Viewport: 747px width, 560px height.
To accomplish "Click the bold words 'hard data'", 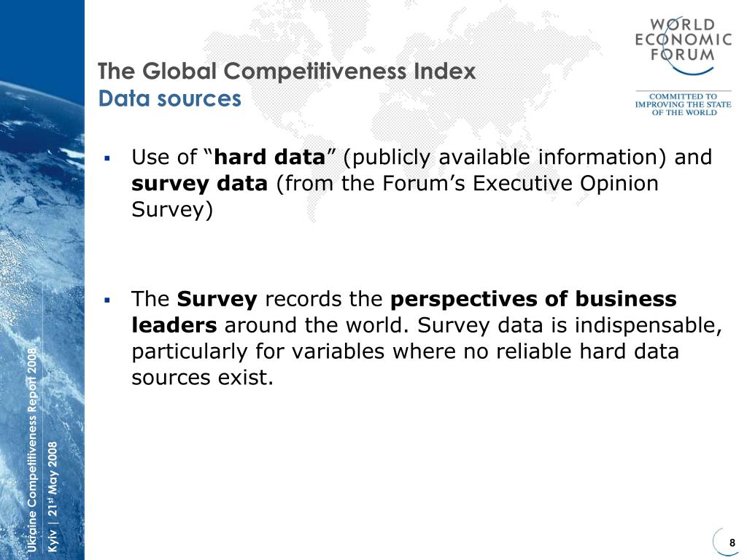I will pyautogui.click(x=270, y=157).
